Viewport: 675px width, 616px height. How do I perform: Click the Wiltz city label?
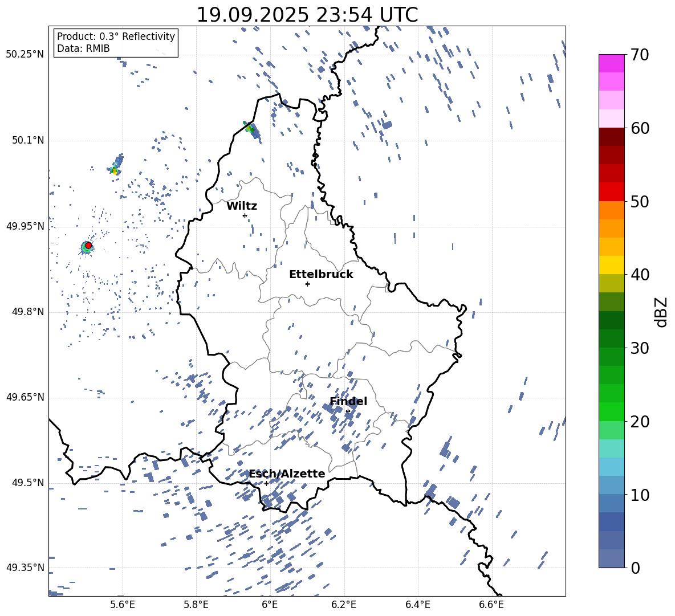(242, 206)
